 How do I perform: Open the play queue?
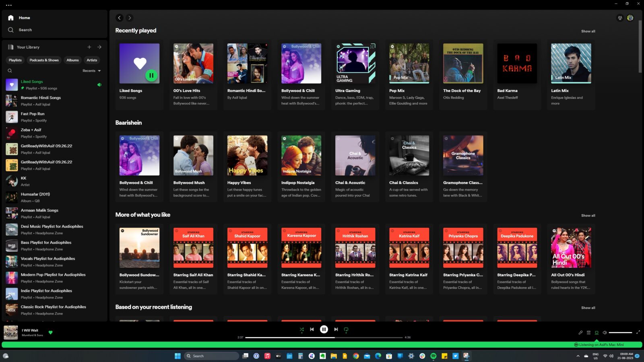pyautogui.click(x=588, y=333)
